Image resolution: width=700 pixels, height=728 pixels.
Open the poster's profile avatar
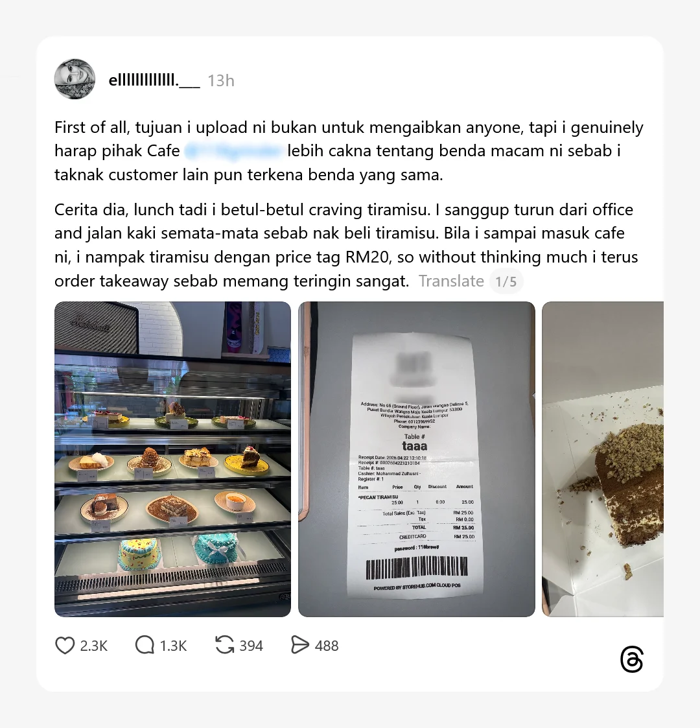click(75, 79)
